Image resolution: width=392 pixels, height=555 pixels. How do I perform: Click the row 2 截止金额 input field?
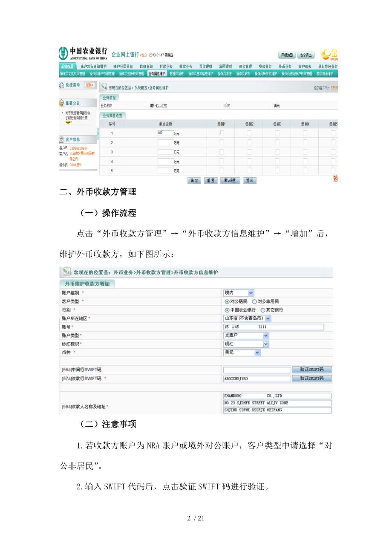(x=165, y=142)
